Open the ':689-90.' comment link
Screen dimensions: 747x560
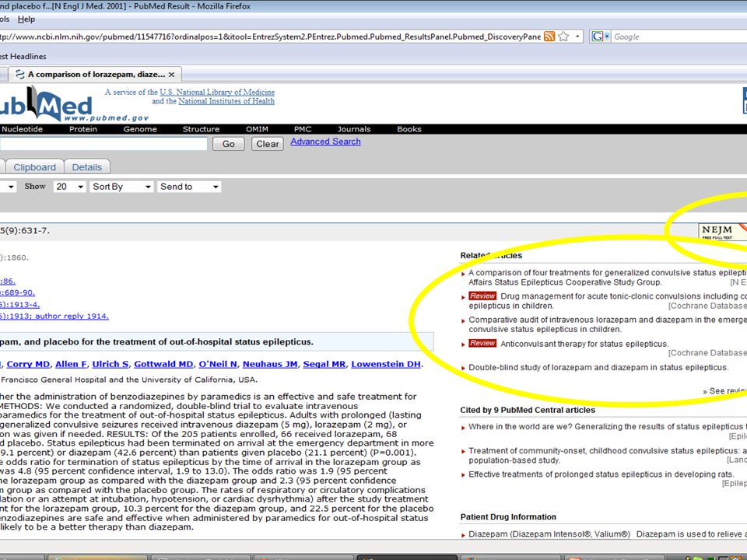(18, 293)
